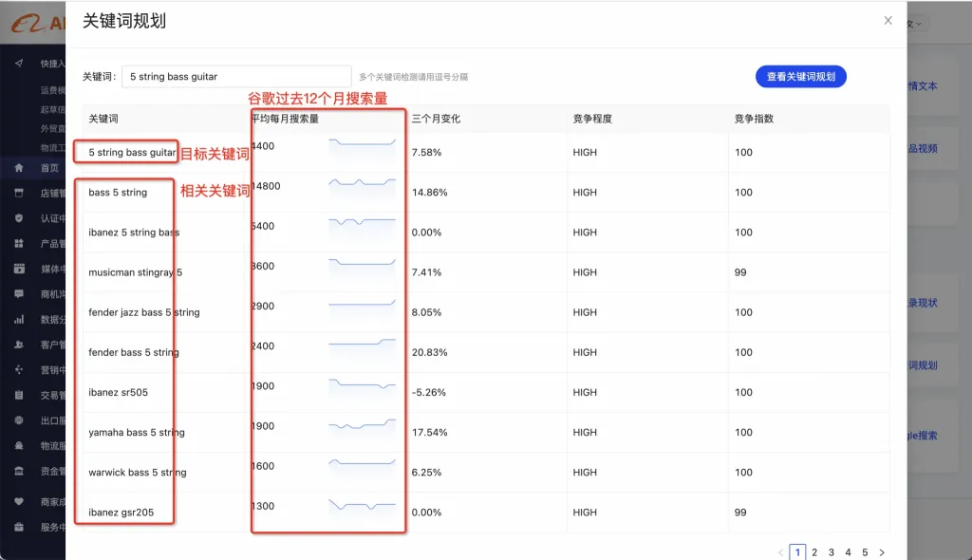Open the language dropdown behind the dialog
Image resolution: width=972 pixels, height=560 pixels.
click(x=917, y=24)
